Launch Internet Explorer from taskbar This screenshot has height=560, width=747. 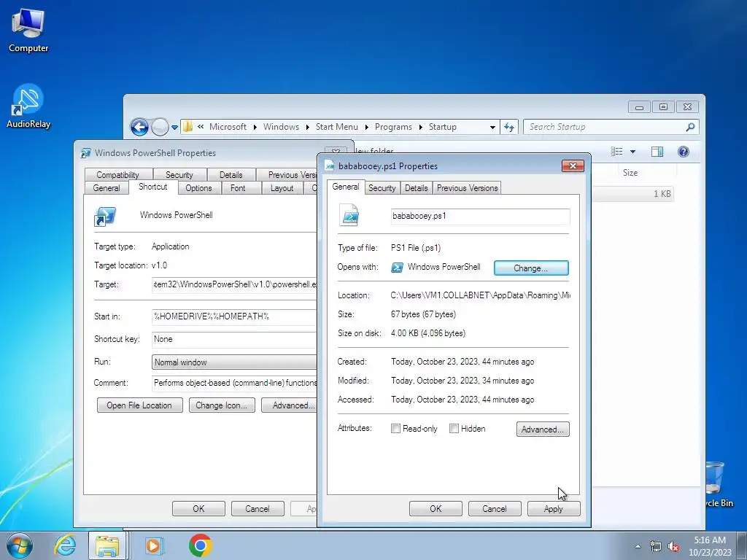pyautogui.click(x=65, y=545)
